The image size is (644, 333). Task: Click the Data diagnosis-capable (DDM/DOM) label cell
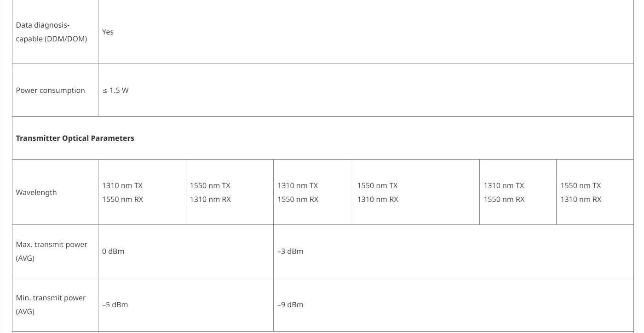tap(52, 32)
